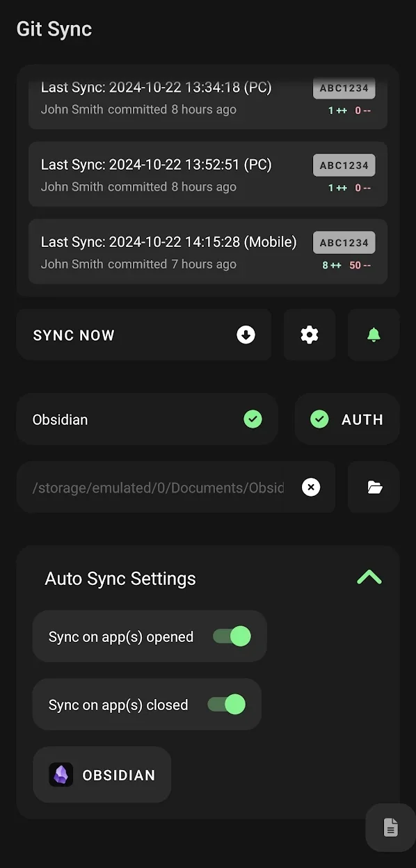Click the download arrow icon in Sync Now
The image size is (416, 868).
(x=246, y=335)
